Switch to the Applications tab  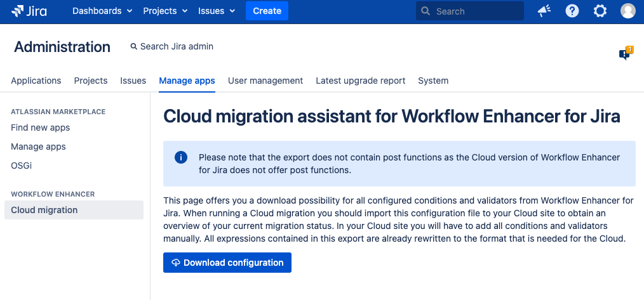pos(36,81)
